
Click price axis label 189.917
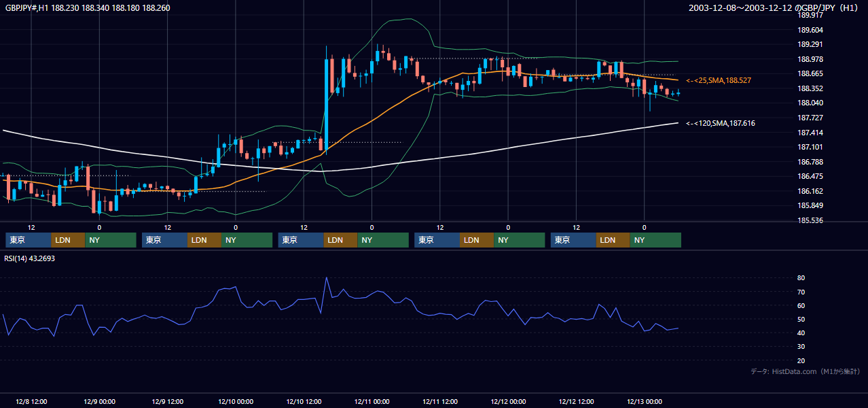tap(812, 15)
